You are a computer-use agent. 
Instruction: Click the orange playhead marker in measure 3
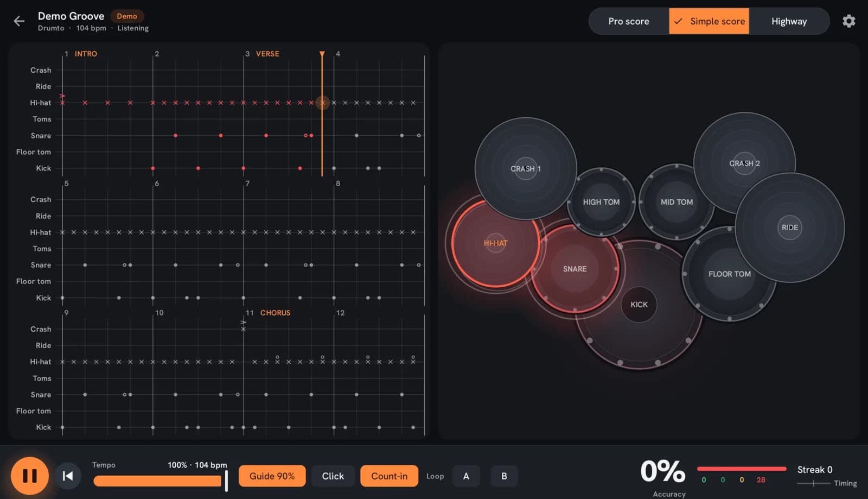pyautogui.click(x=322, y=54)
